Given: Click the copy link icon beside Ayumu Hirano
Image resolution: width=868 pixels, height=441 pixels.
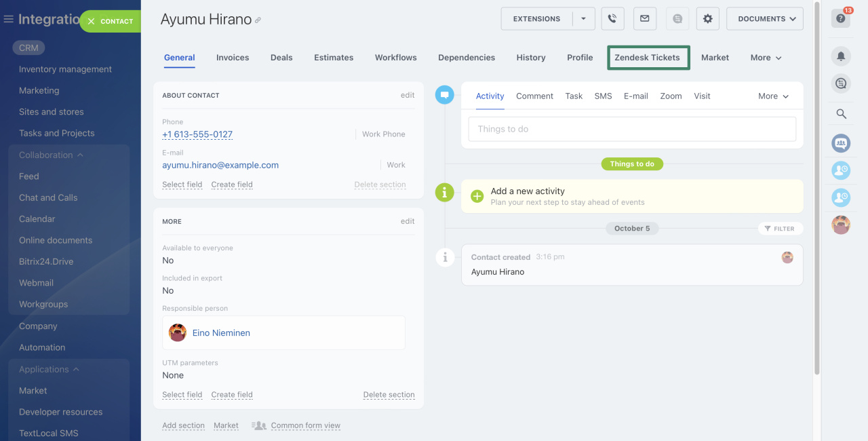Looking at the screenshot, I should click(258, 21).
